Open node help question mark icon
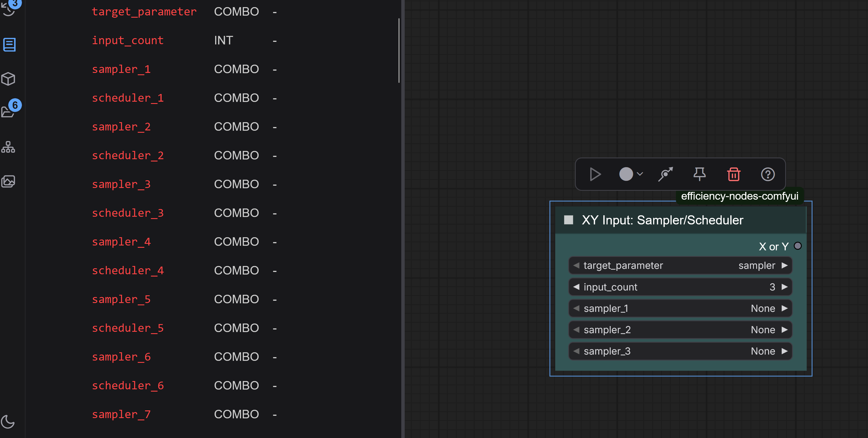The image size is (868, 438). coord(768,174)
